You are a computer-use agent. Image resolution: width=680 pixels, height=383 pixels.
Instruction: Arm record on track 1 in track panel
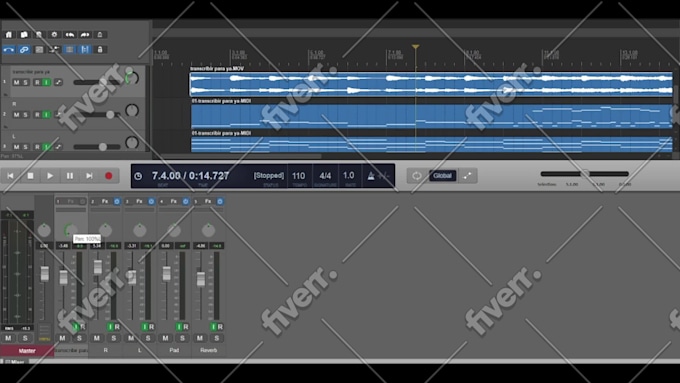(x=37, y=82)
